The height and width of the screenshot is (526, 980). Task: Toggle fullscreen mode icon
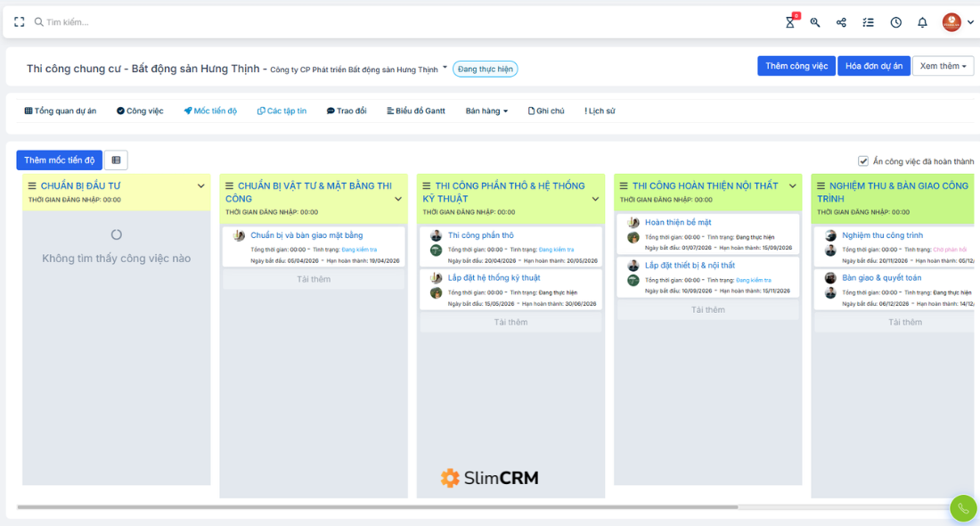pyautogui.click(x=20, y=22)
